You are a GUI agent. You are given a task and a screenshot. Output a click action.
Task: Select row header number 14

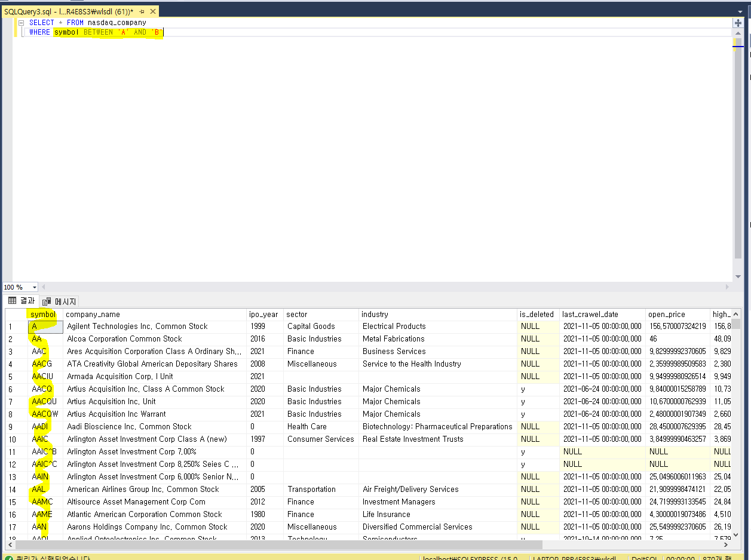pos(17,490)
